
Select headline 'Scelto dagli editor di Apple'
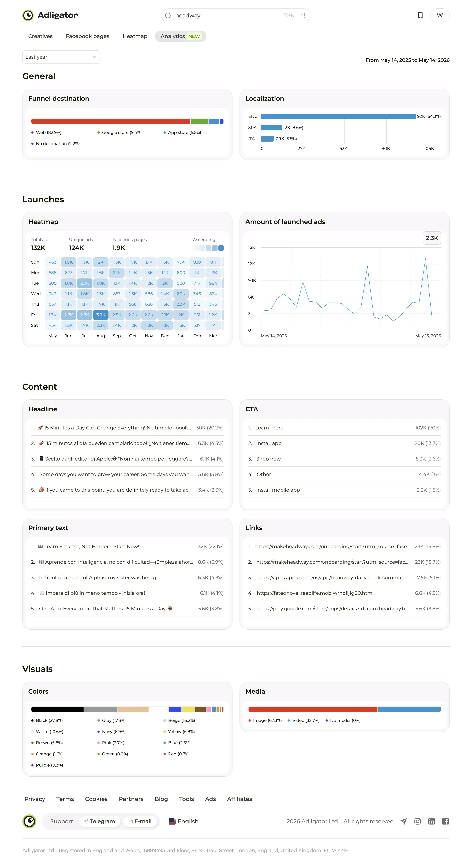[x=127, y=459]
